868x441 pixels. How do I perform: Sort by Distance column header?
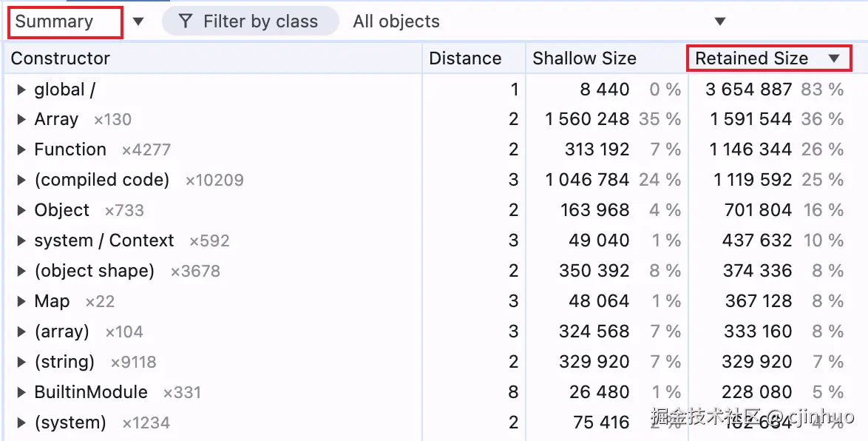(x=465, y=58)
